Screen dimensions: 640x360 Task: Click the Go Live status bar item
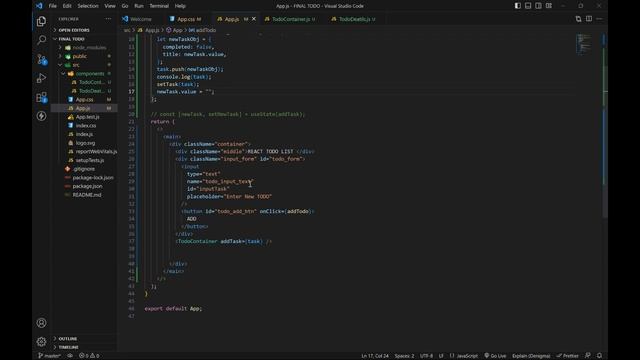click(495, 356)
